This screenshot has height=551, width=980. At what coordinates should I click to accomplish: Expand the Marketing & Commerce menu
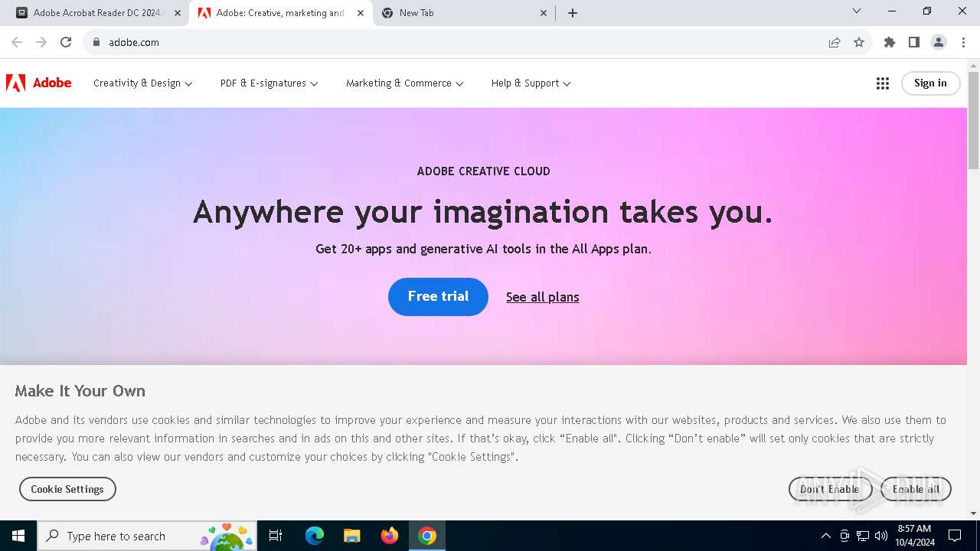click(x=404, y=83)
